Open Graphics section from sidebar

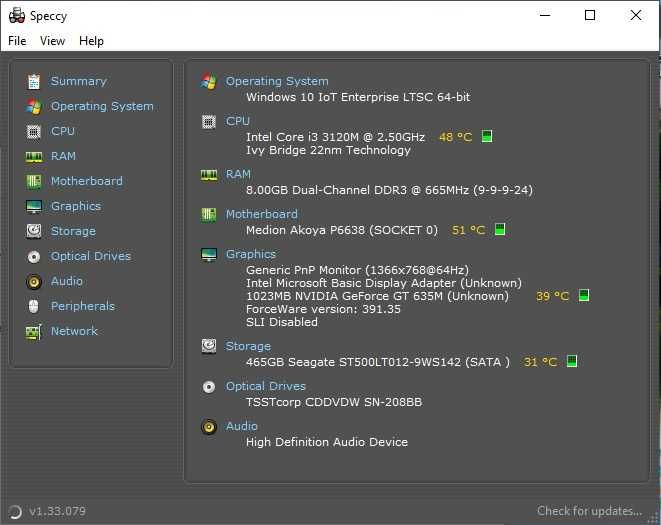point(76,206)
